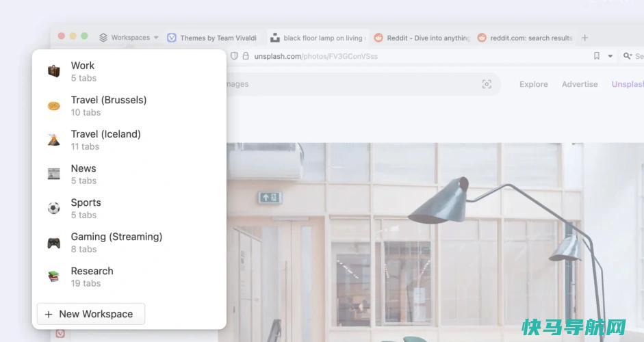This screenshot has height=342, width=644.
Task: Open the Gaming controller icon workspace
Action: tap(54, 243)
